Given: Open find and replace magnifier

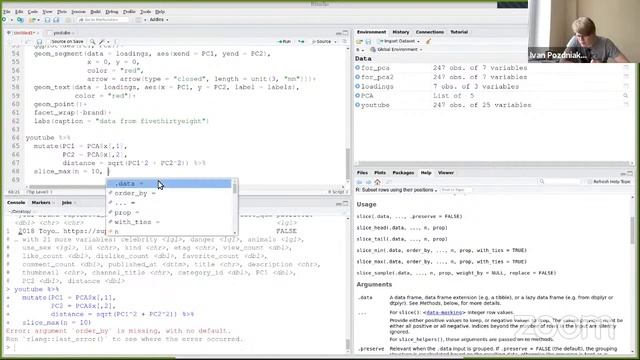Looking at the screenshot, I should coord(93,41).
